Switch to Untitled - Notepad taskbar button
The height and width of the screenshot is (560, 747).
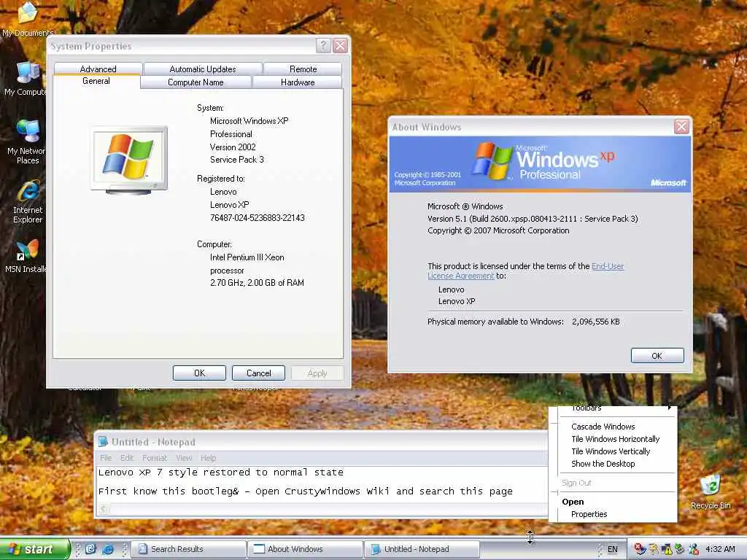tap(422, 549)
